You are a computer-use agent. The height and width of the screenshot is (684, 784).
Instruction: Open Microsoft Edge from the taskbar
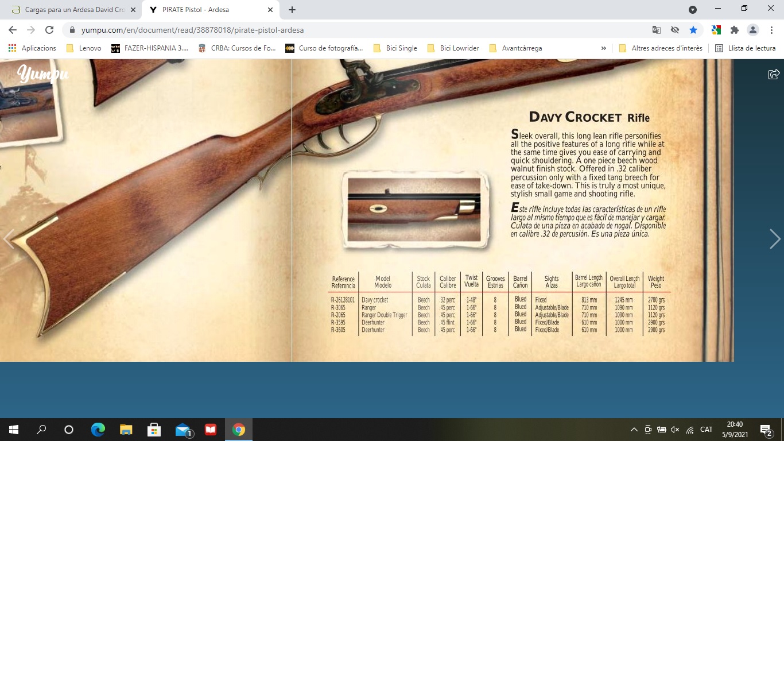point(98,430)
